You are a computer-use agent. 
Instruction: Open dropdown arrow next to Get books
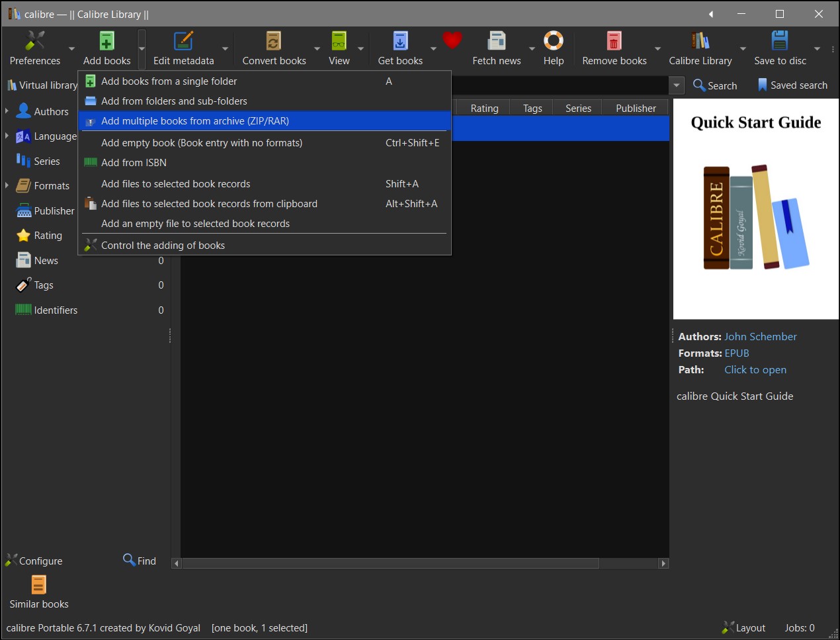[433, 48]
